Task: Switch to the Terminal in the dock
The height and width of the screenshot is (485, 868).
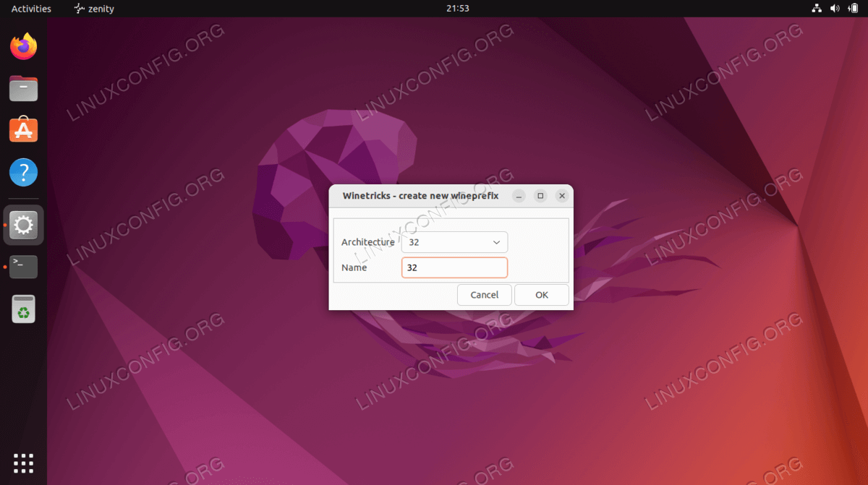Action: (24, 267)
